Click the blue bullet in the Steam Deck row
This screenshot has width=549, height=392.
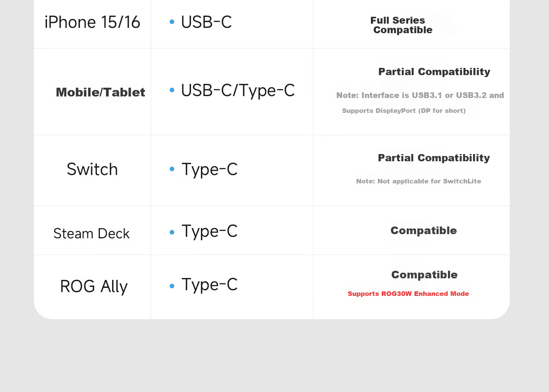coord(172,232)
